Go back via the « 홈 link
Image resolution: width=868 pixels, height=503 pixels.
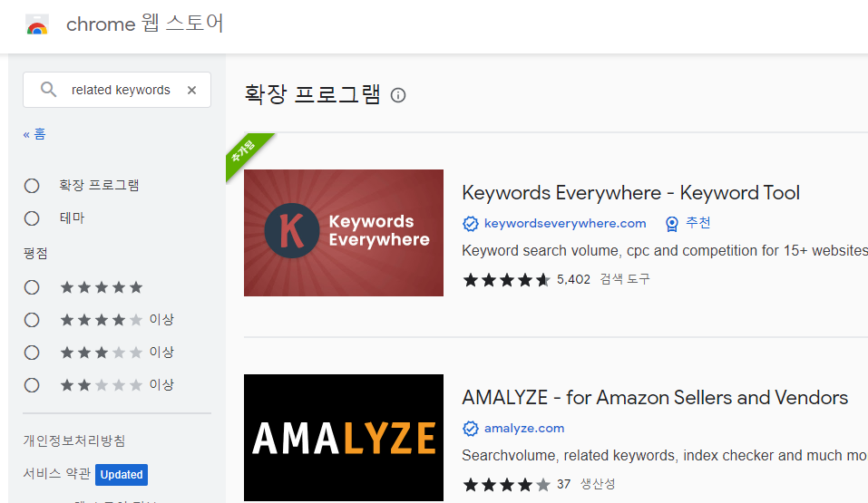pos(34,134)
